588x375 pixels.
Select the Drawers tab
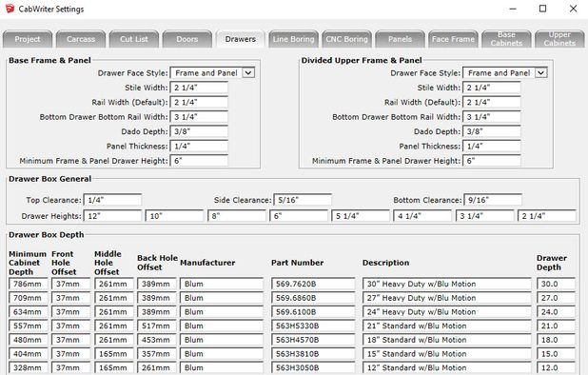click(x=241, y=39)
